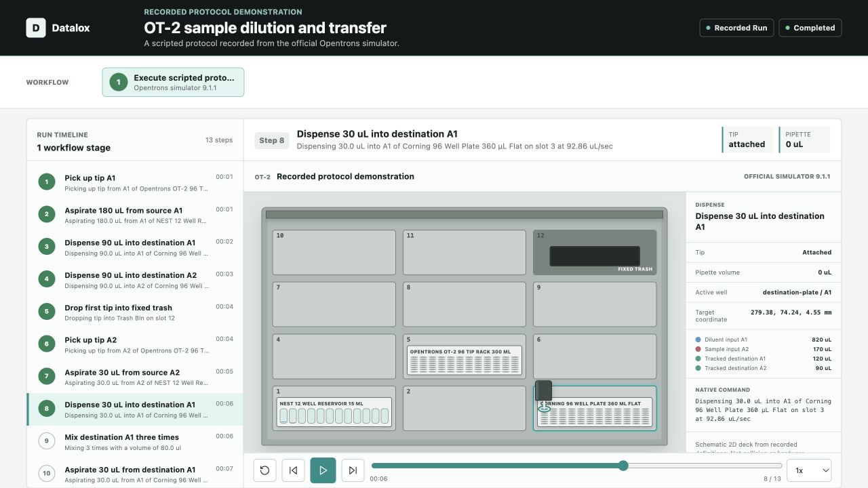
Task: Click the blue Diluent input A1 swatch
Action: [698, 340]
